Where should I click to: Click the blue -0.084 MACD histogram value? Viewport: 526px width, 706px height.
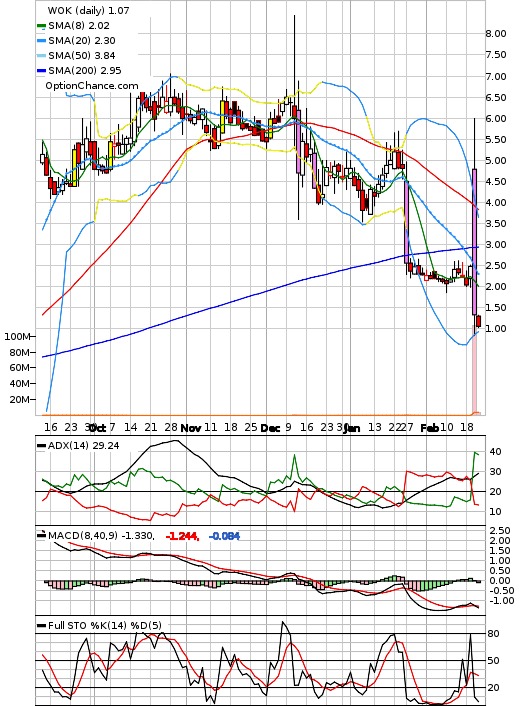coord(224,536)
